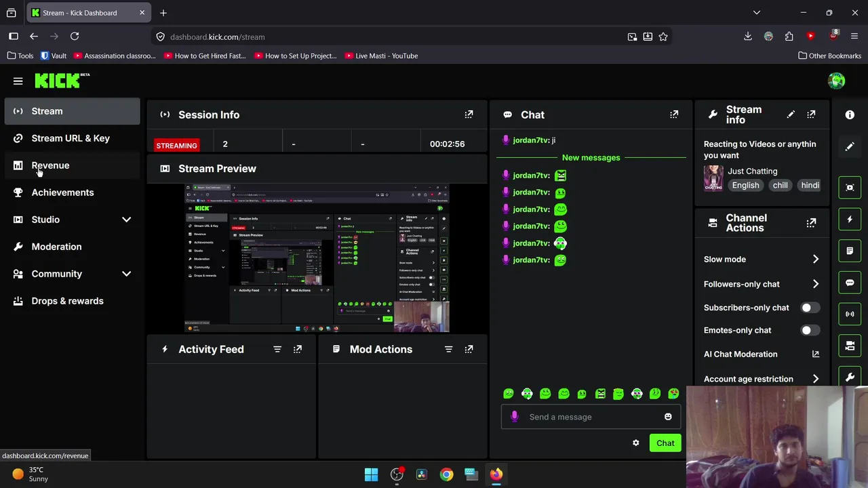Screen dimensions: 868x488
Task: Click the Stream Preview video thumbnail
Action: (x=317, y=258)
